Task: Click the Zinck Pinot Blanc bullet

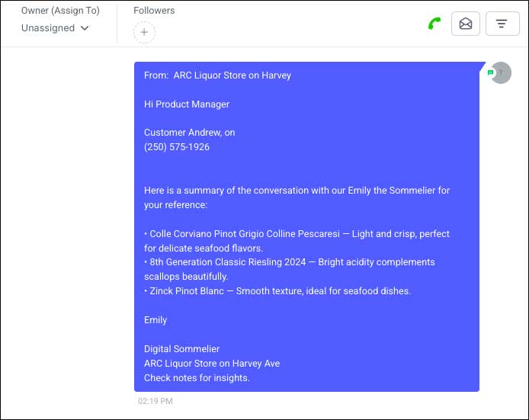Action: point(277,291)
